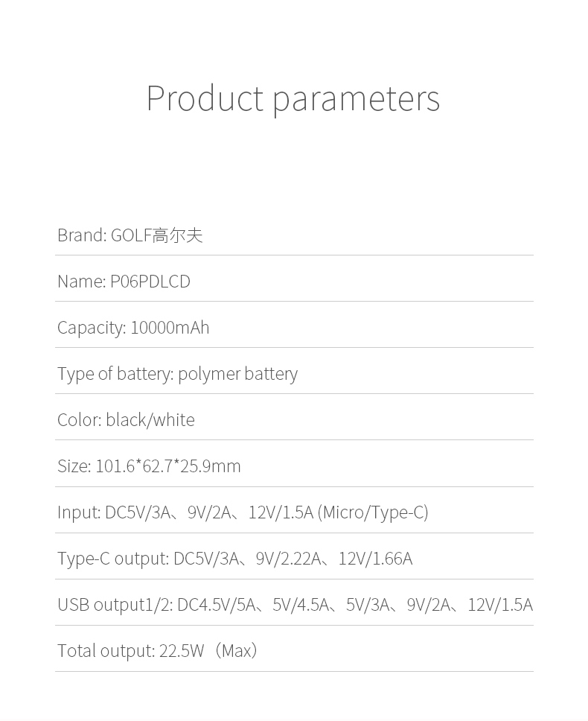
Task: Click the '10000mAh' capacity value
Action: click(170, 328)
